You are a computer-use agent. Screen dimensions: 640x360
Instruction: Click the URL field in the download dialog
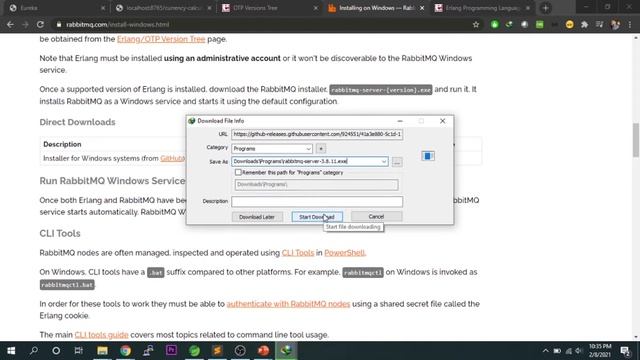click(317, 134)
